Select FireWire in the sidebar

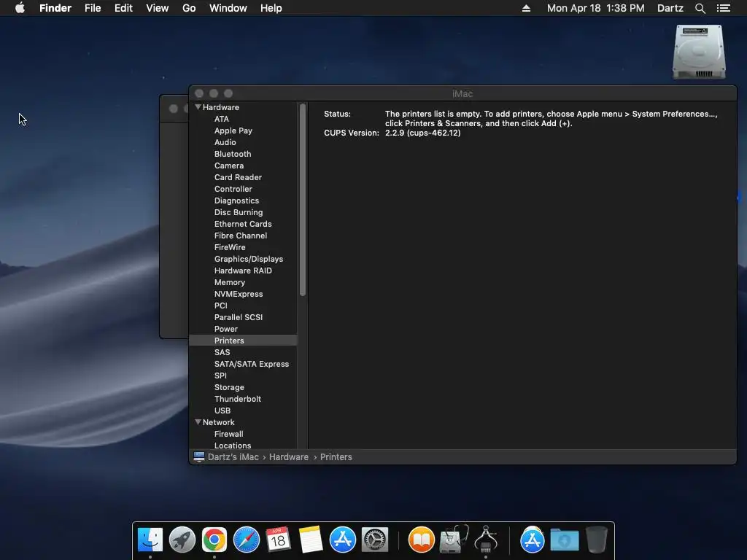tap(230, 247)
